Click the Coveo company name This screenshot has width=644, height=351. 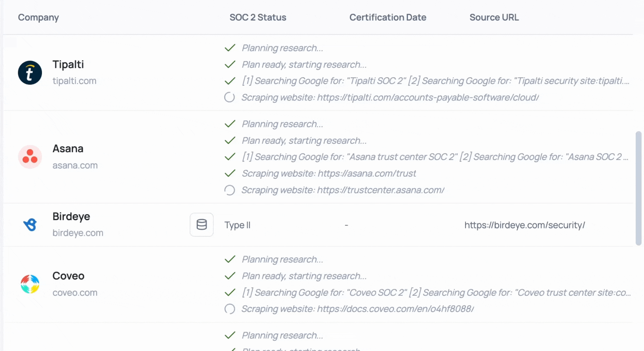tap(68, 276)
